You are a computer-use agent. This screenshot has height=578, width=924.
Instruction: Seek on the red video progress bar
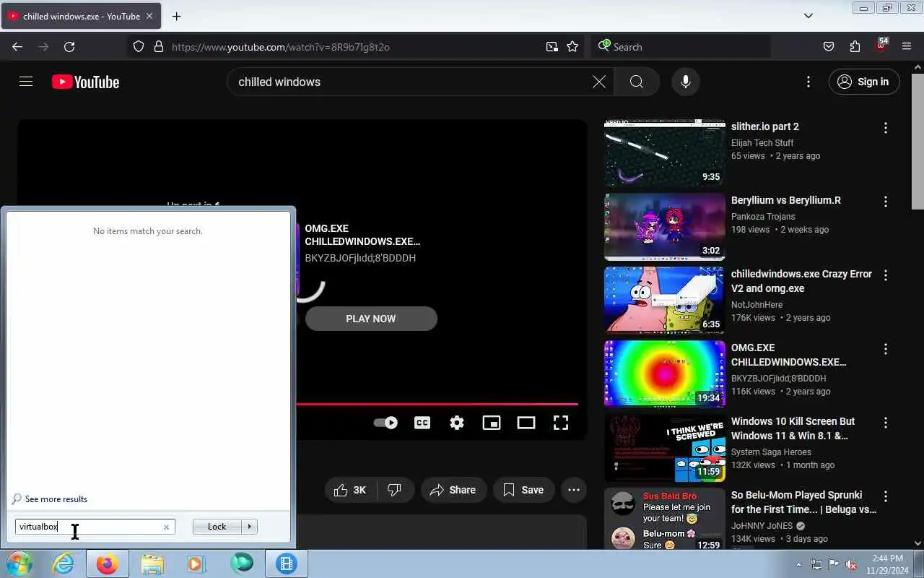tap(437, 404)
